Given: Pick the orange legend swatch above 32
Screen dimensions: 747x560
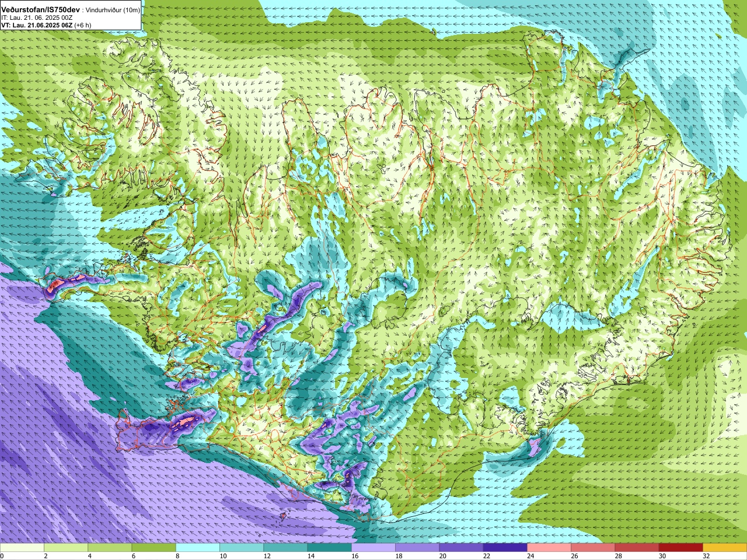Looking at the screenshot, I should coord(725,548).
